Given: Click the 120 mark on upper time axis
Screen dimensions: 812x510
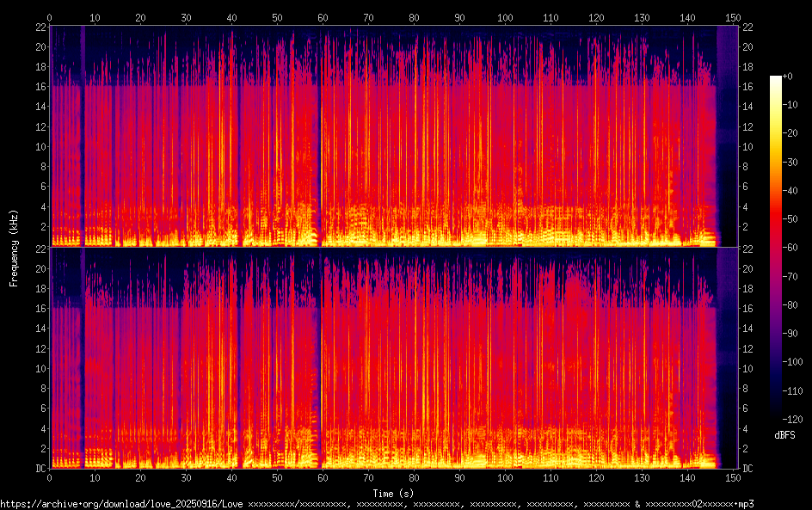Looking at the screenshot, I should [596, 17].
